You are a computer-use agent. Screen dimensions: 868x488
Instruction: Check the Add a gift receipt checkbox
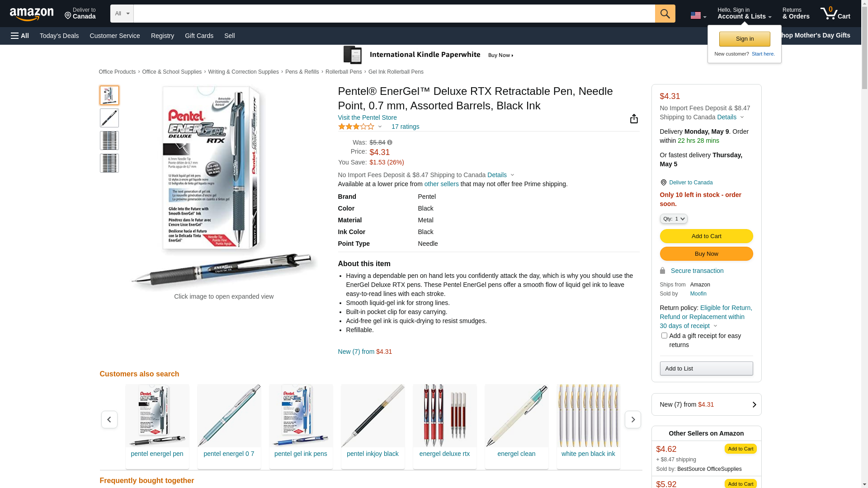click(664, 336)
